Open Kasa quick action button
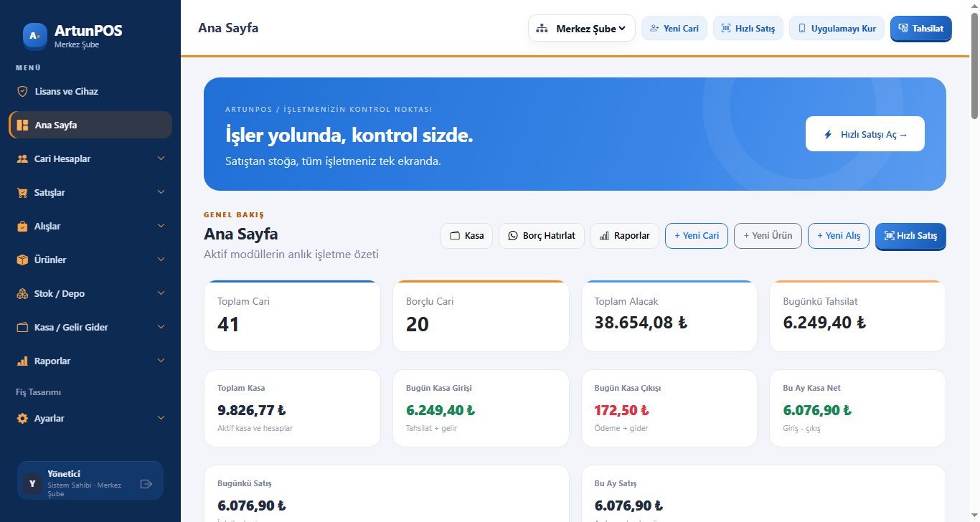 coord(466,236)
